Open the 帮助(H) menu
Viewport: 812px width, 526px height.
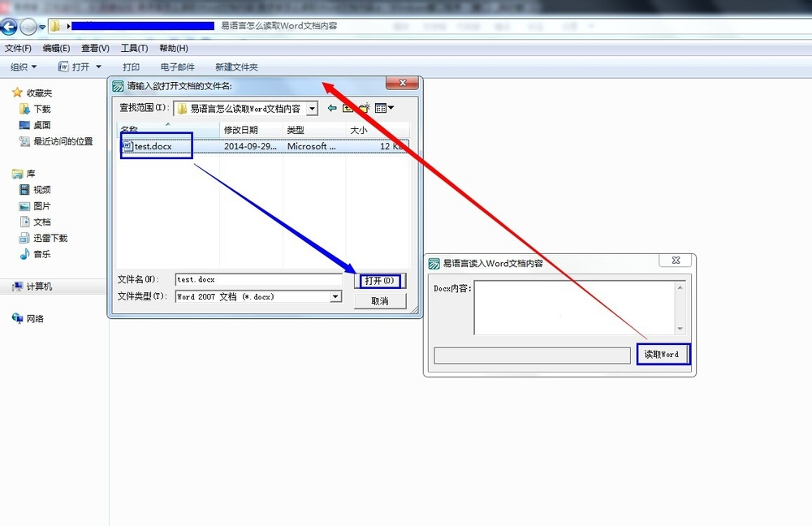(174, 48)
